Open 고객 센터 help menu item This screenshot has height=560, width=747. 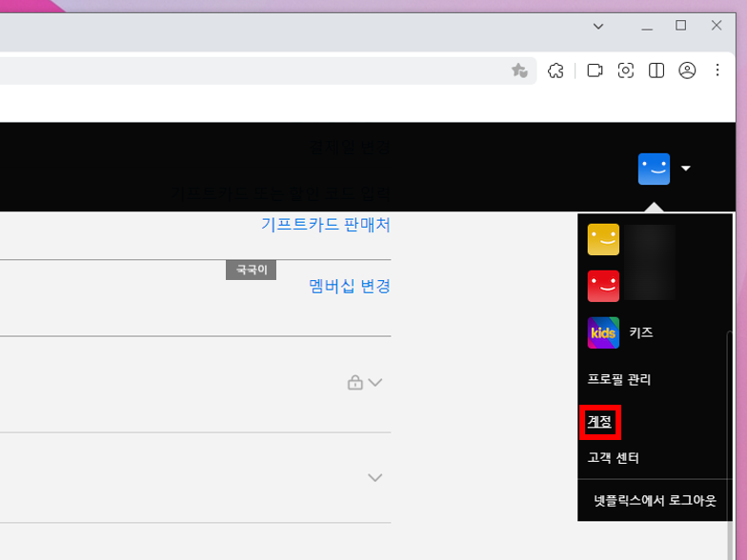pyautogui.click(x=614, y=457)
